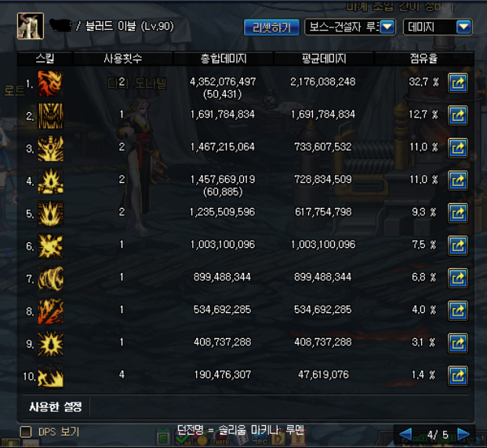Click the 점유율 column header
Viewport: 487px width, 448px height.
pyautogui.click(x=423, y=58)
